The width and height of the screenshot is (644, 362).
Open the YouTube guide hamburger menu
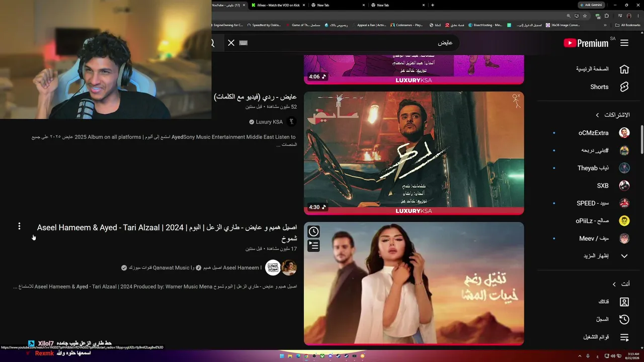pyautogui.click(x=624, y=43)
